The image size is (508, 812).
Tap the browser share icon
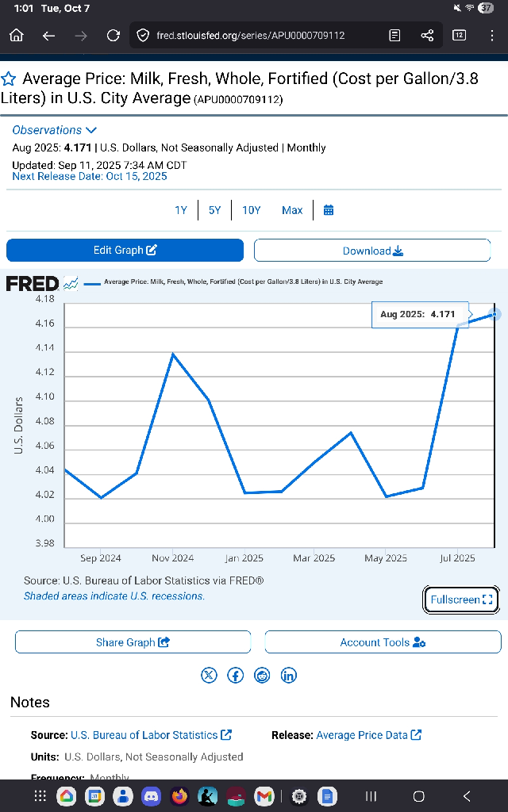pos(427,35)
